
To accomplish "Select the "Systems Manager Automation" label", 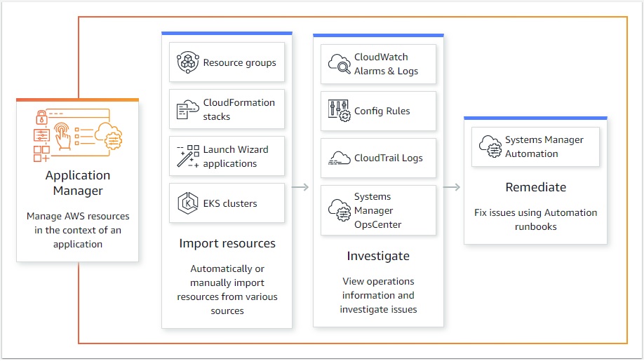I will pyautogui.click(x=544, y=147).
